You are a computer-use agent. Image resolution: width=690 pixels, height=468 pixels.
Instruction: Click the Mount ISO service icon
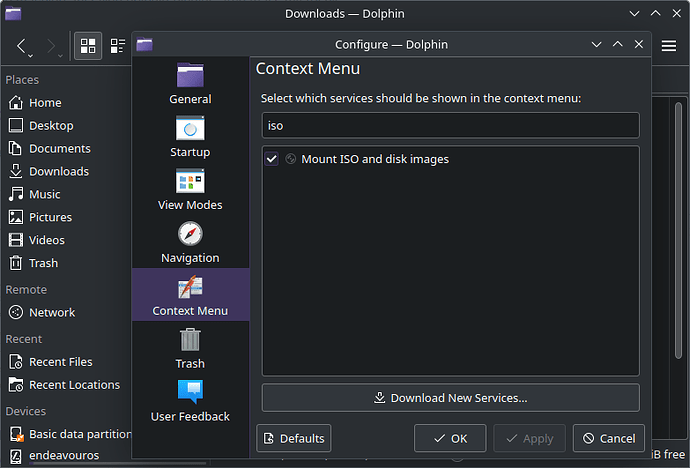click(290, 159)
